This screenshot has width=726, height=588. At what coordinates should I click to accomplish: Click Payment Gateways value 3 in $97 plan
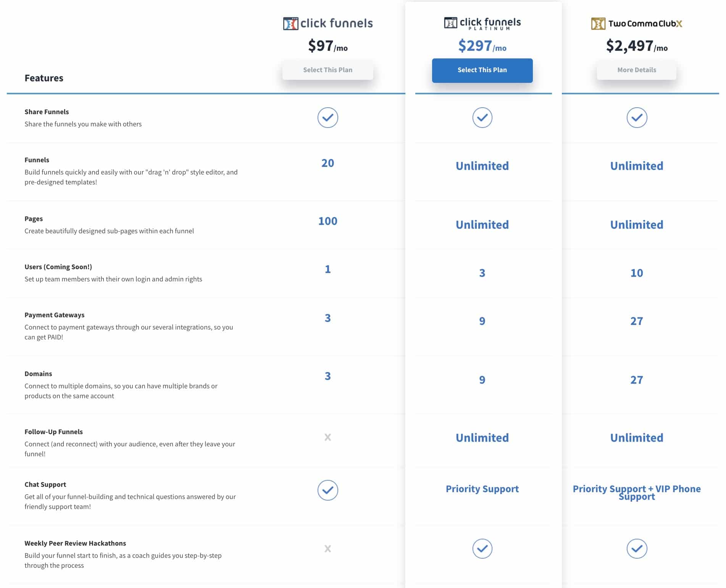(x=328, y=318)
